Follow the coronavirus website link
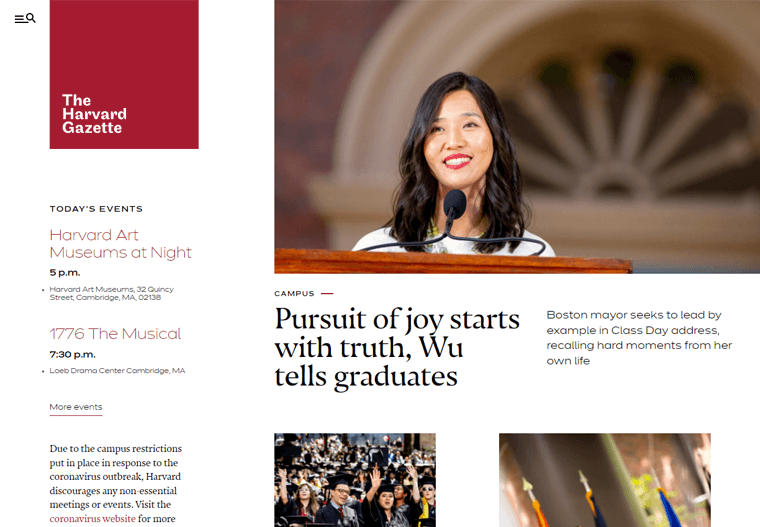This screenshot has height=527, width=760. (93, 518)
